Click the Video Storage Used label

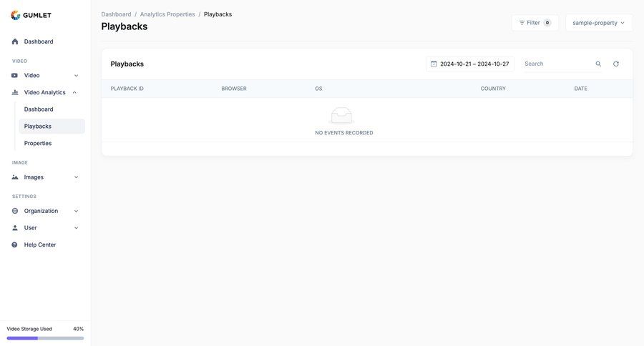coord(29,329)
